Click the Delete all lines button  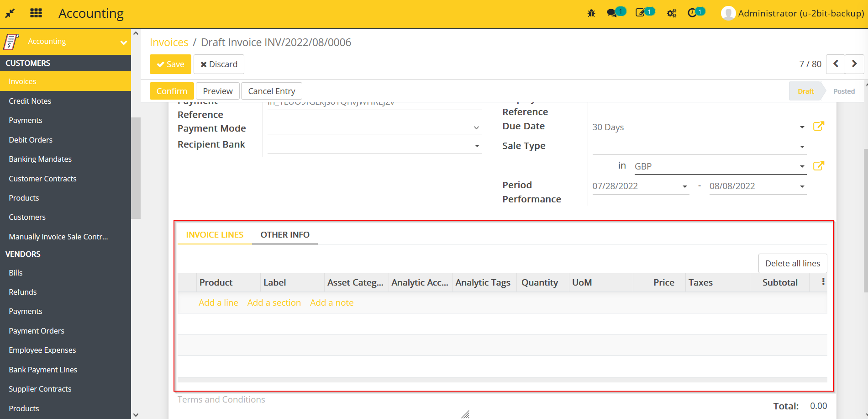792,263
